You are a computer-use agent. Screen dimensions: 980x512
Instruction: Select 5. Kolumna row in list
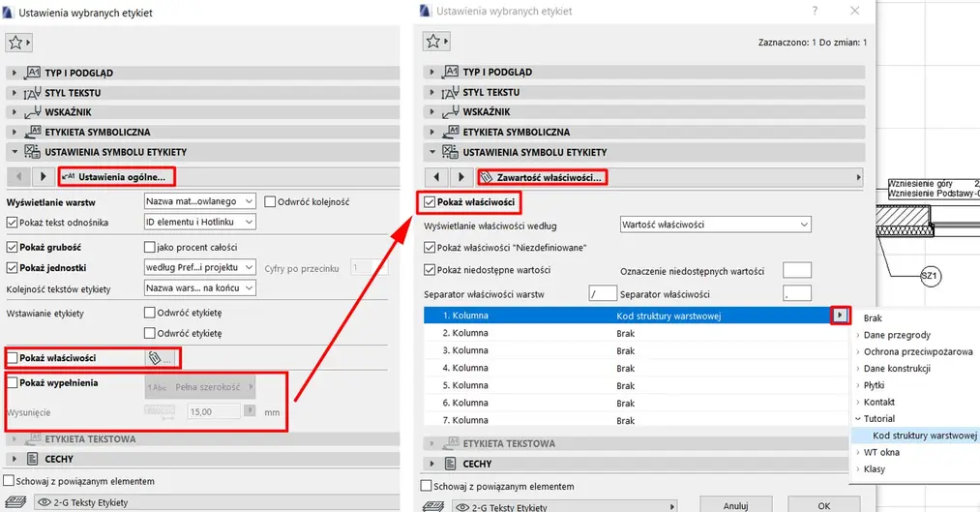click(636, 386)
